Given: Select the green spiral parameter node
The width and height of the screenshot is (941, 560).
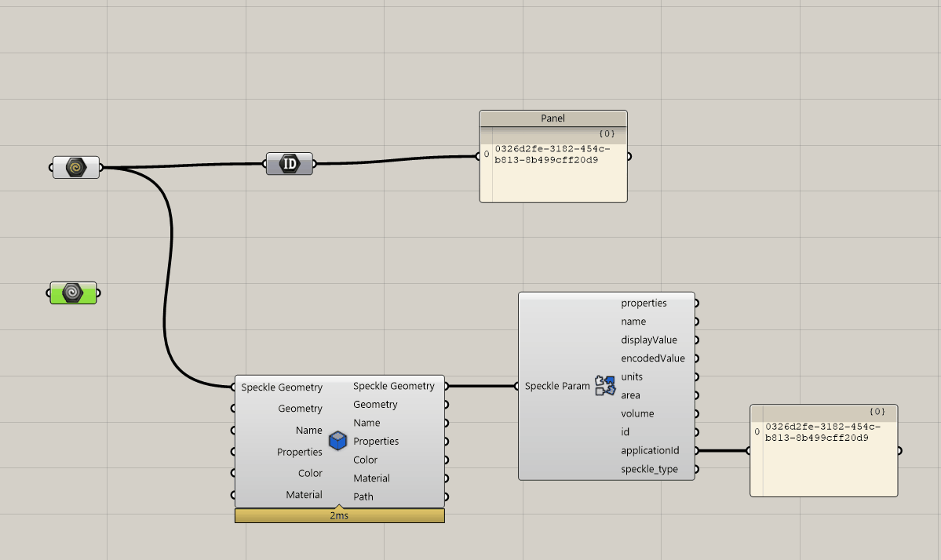Looking at the screenshot, I should coord(73,293).
